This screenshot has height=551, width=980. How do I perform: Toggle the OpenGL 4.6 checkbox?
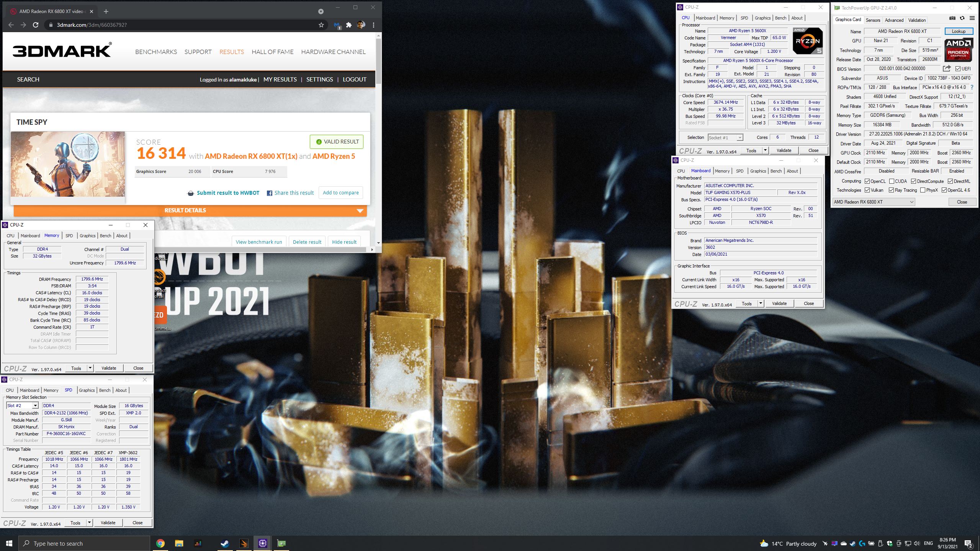coord(944,190)
